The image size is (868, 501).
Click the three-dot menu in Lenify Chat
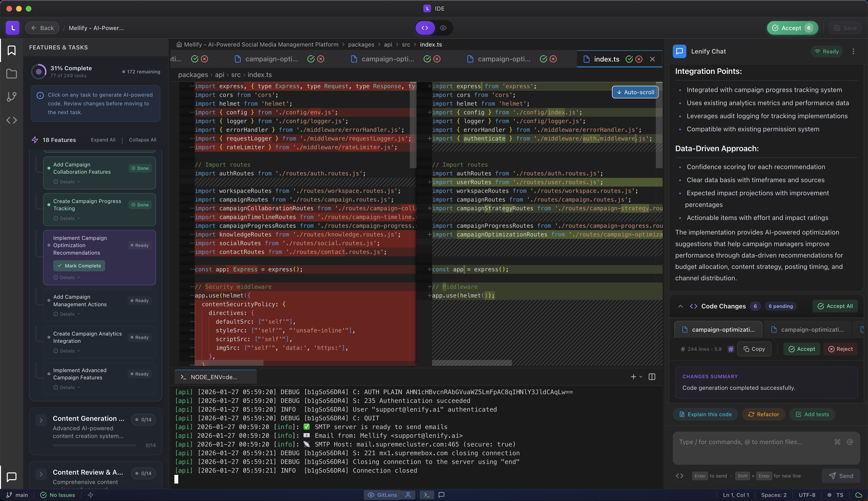pos(853,51)
